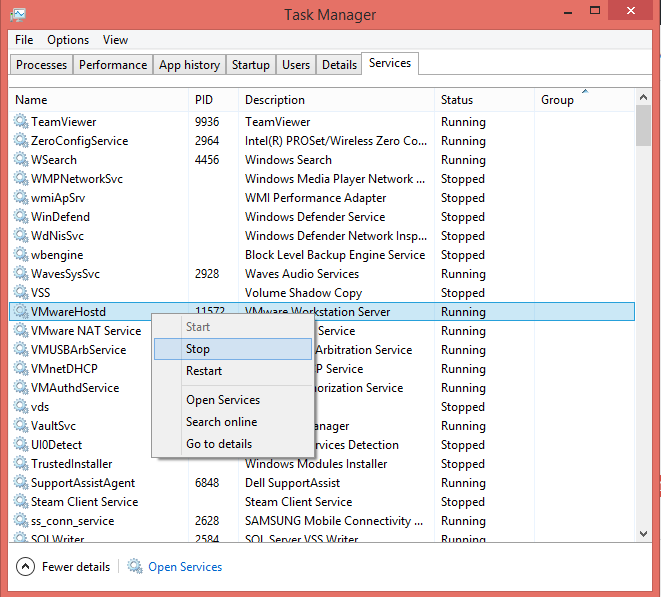Switch to the Performance tab
Screen dimensions: 661x597
(113, 65)
